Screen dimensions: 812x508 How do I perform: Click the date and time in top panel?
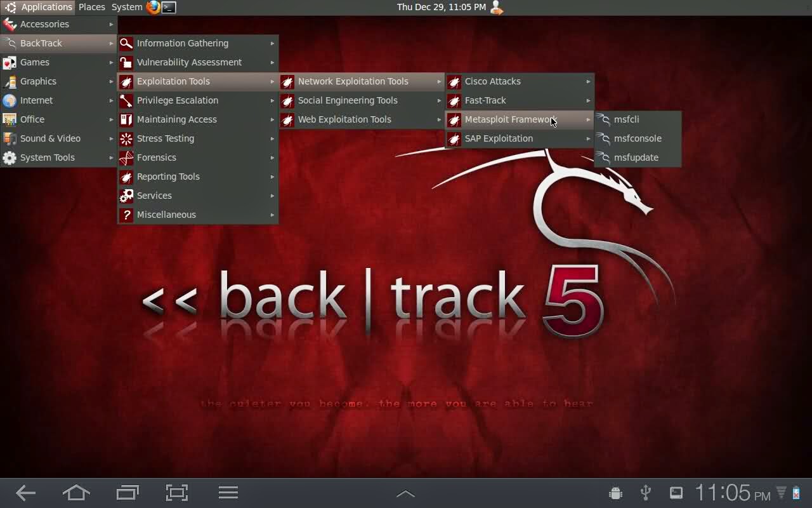coord(442,7)
